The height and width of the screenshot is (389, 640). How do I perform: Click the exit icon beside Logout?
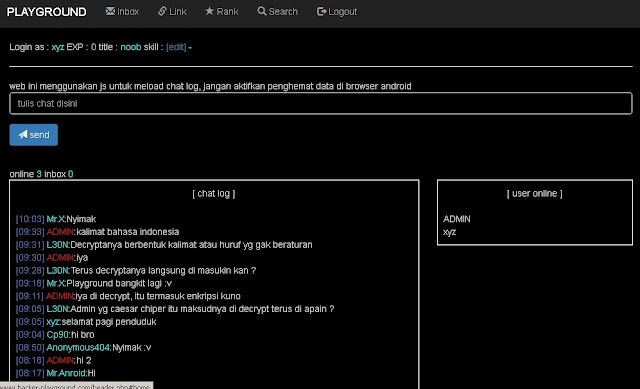[322, 11]
